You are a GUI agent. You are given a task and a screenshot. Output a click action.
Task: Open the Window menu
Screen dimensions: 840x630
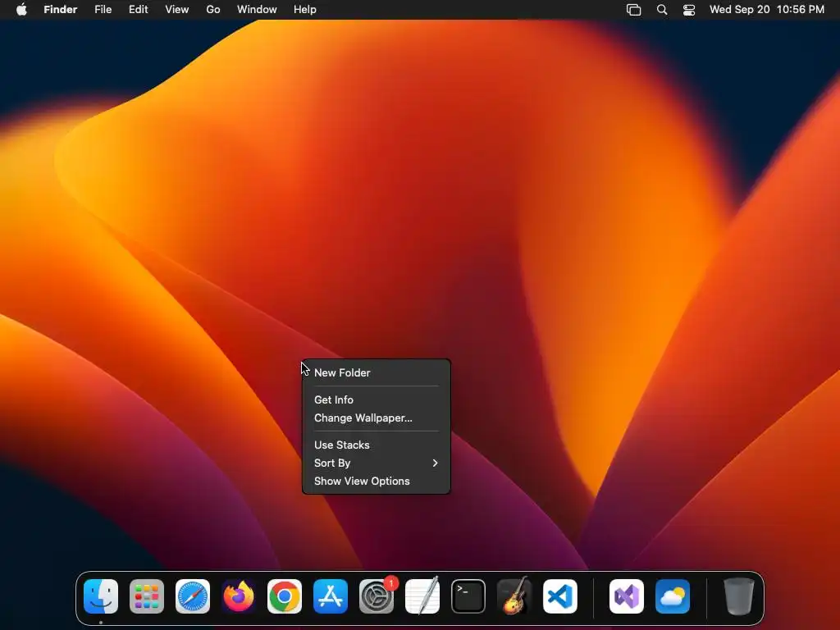(257, 10)
